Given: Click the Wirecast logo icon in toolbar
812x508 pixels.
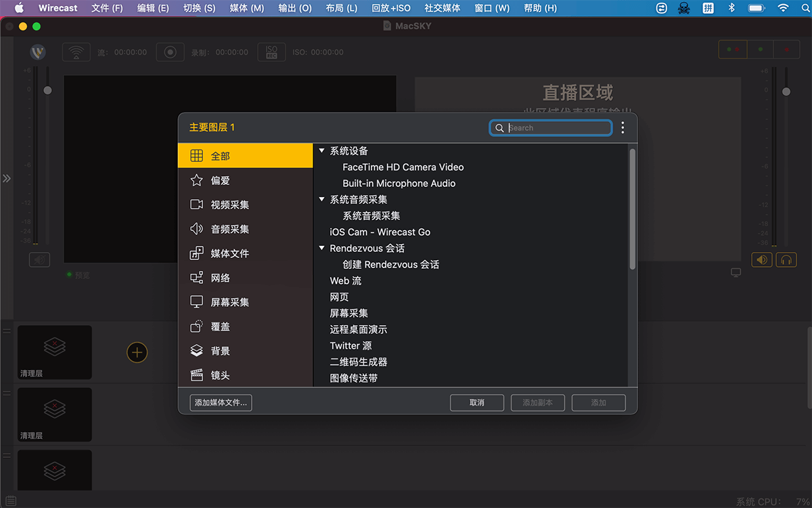Looking at the screenshot, I should pyautogui.click(x=38, y=52).
